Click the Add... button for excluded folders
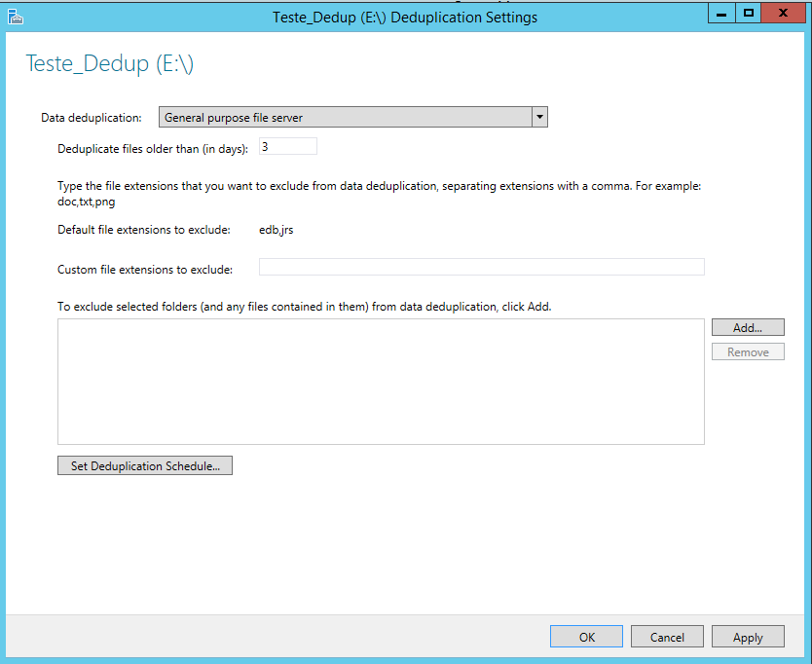812x664 pixels. pyautogui.click(x=748, y=327)
